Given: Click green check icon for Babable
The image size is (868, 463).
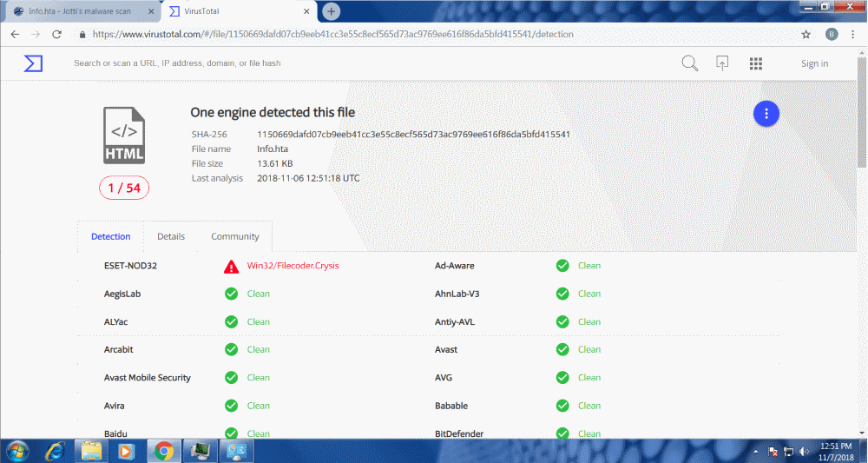Looking at the screenshot, I should [562, 406].
